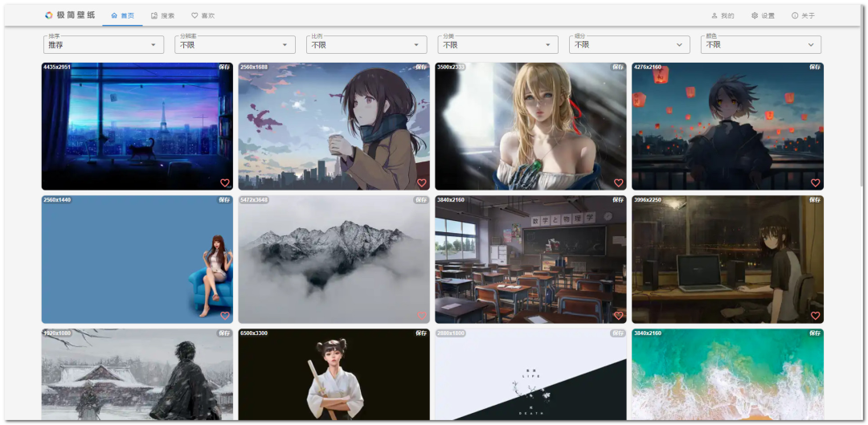Click the 5472x3648 resolution label
This screenshot has width=868, height=425.
tap(254, 200)
